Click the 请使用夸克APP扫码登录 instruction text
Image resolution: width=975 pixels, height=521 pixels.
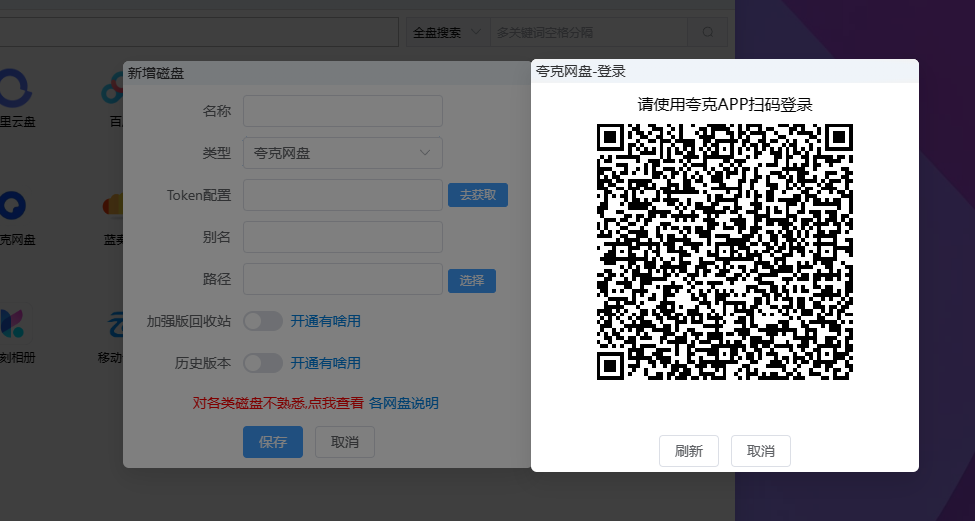coord(724,104)
